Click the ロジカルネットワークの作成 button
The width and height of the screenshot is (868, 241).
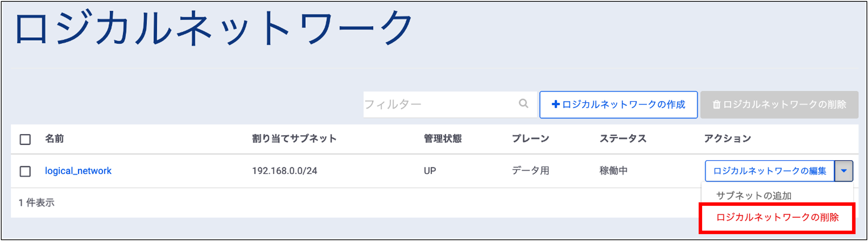point(618,104)
